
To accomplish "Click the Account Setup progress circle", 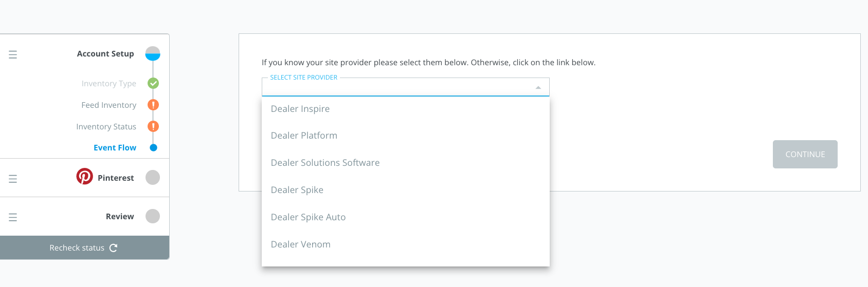I will [x=153, y=53].
